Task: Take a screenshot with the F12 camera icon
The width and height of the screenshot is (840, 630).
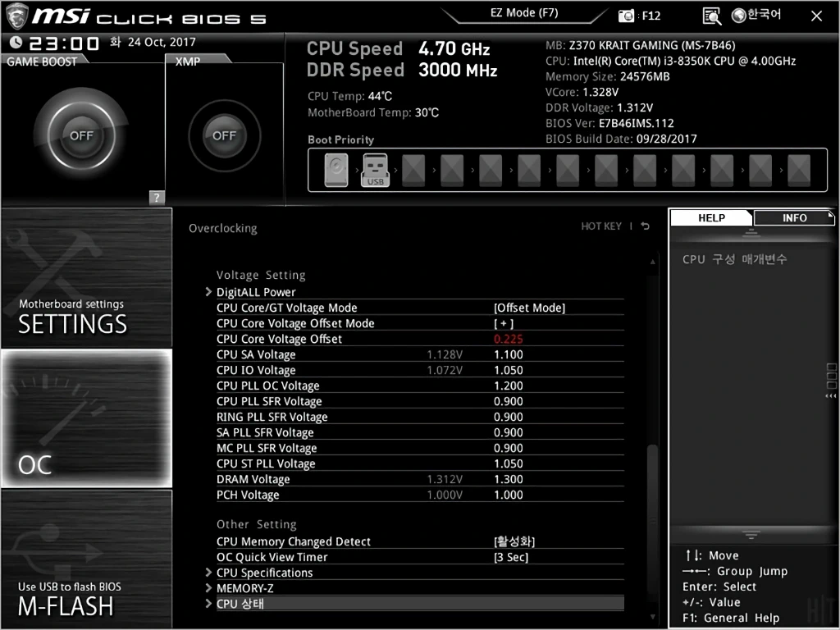Action: click(x=626, y=16)
